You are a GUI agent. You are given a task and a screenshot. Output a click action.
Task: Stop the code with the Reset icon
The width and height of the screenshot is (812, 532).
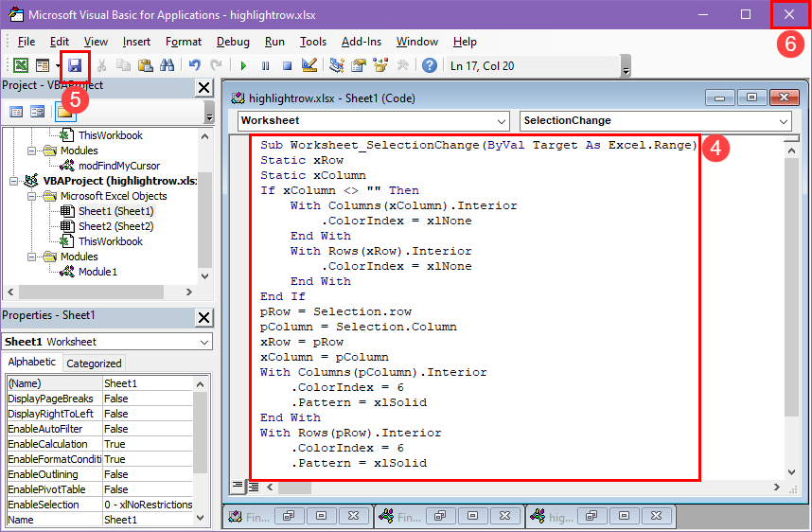(287, 65)
